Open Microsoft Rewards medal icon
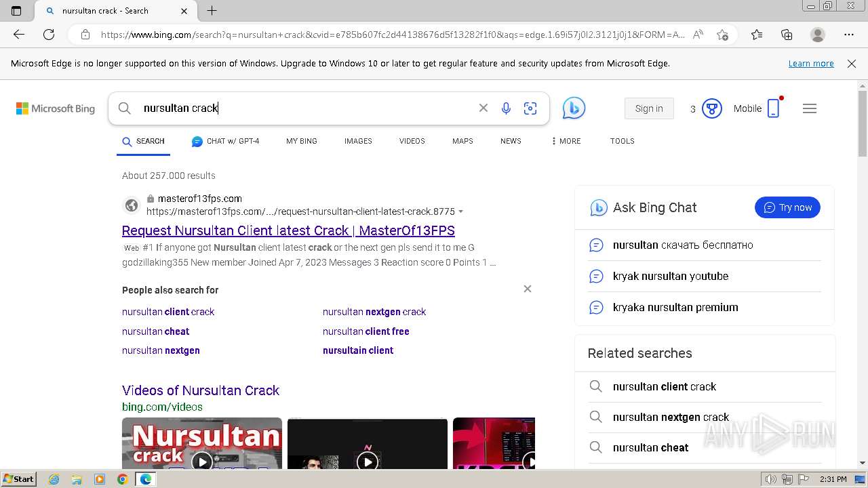The width and height of the screenshot is (868, 488). coord(711,108)
